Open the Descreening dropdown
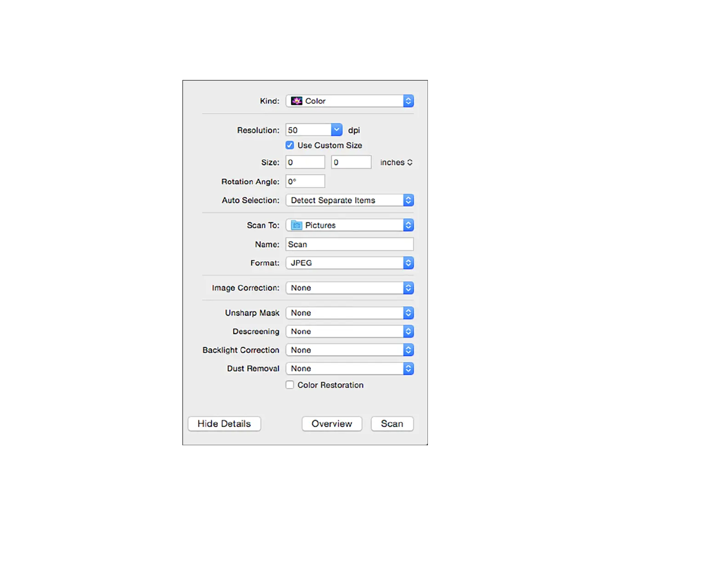The image size is (728, 563). pos(350,332)
